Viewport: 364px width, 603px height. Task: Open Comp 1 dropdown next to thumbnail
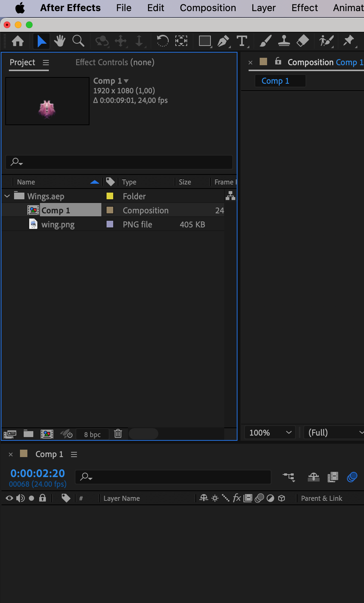click(x=126, y=81)
